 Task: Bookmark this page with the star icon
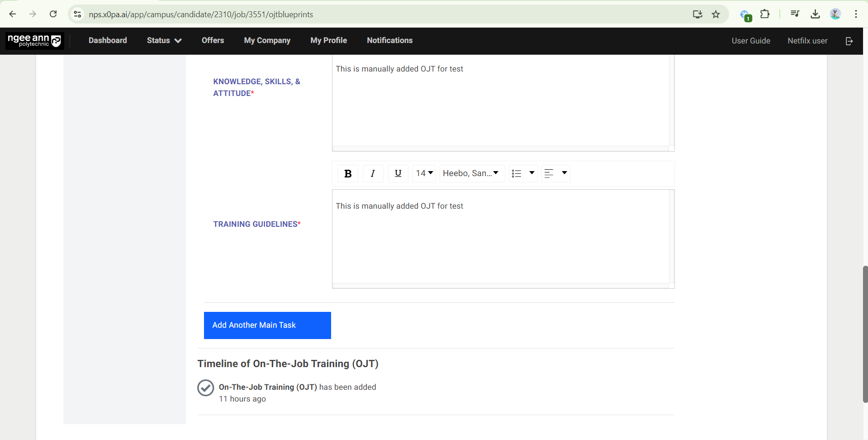click(716, 14)
